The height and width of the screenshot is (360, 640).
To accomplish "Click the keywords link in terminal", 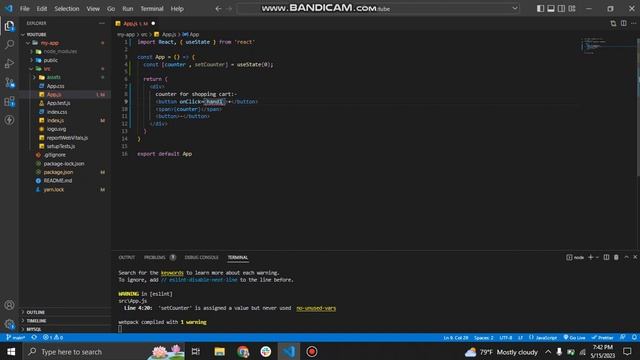I will click(172, 273).
